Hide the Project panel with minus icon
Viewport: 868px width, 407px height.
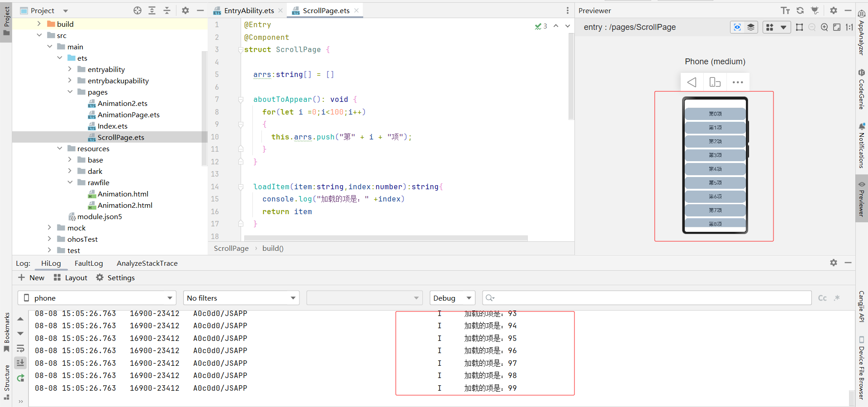[200, 10]
